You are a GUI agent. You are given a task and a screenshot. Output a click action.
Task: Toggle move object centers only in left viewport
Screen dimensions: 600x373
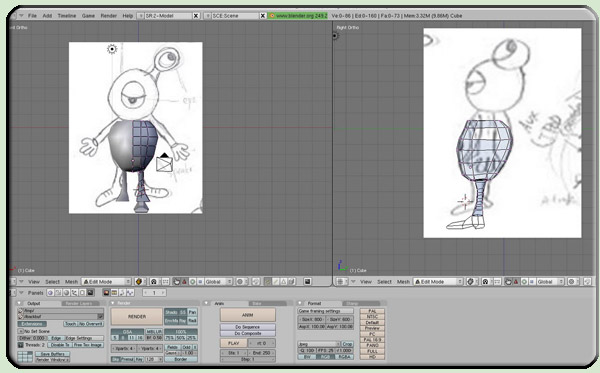coord(165,282)
